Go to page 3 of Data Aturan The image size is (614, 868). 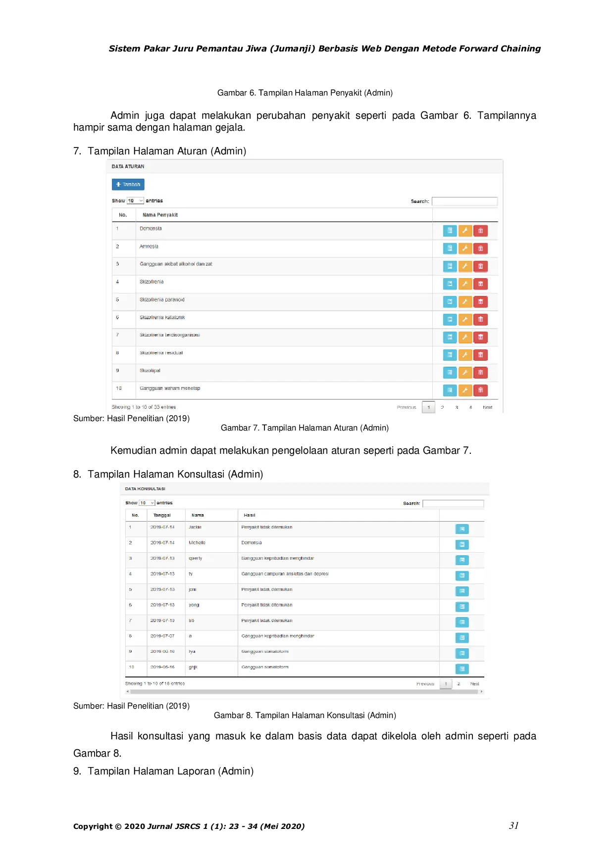coord(457,407)
